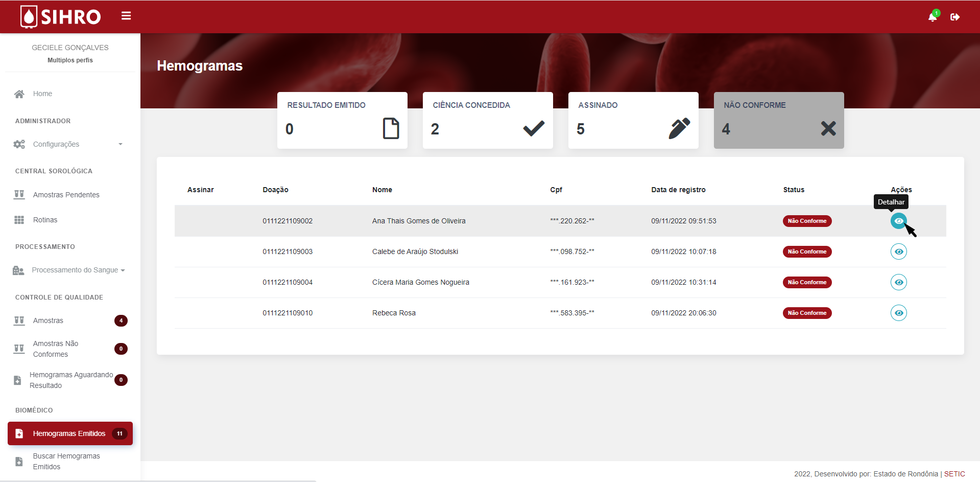The width and height of the screenshot is (980, 482).
Task: Click the Assinar column header
Action: point(200,190)
